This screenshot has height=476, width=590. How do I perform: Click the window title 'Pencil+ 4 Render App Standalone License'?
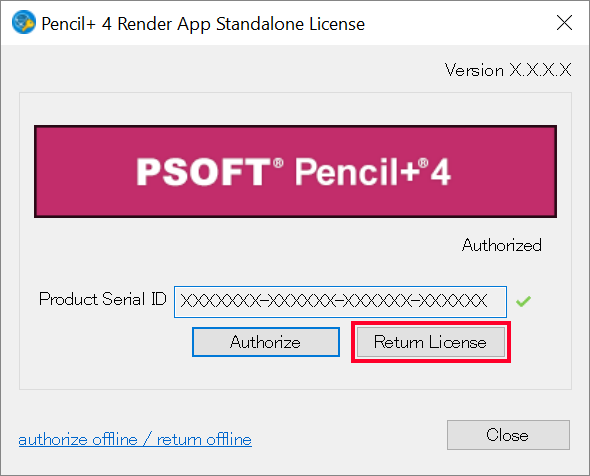tap(203, 24)
